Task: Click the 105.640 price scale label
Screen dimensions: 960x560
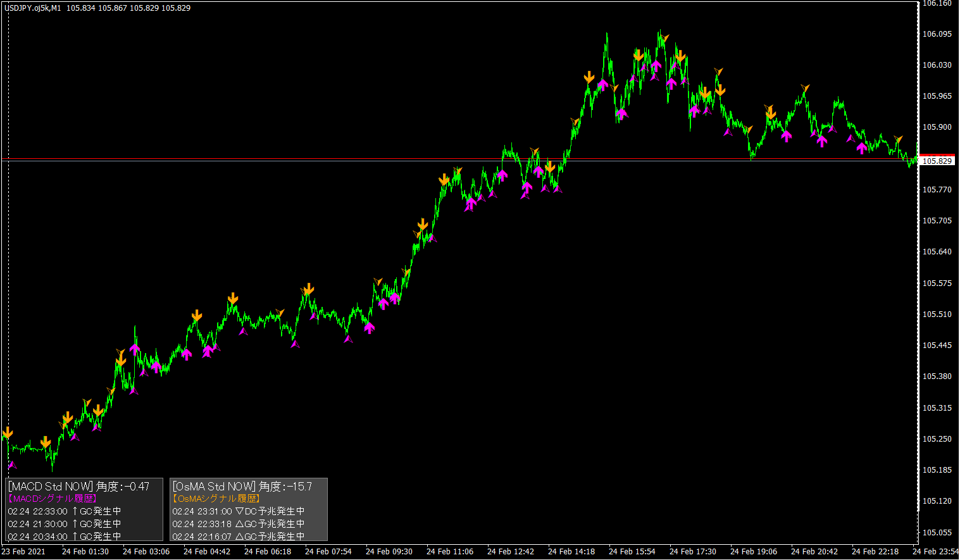Action: click(x=937, y=252)
